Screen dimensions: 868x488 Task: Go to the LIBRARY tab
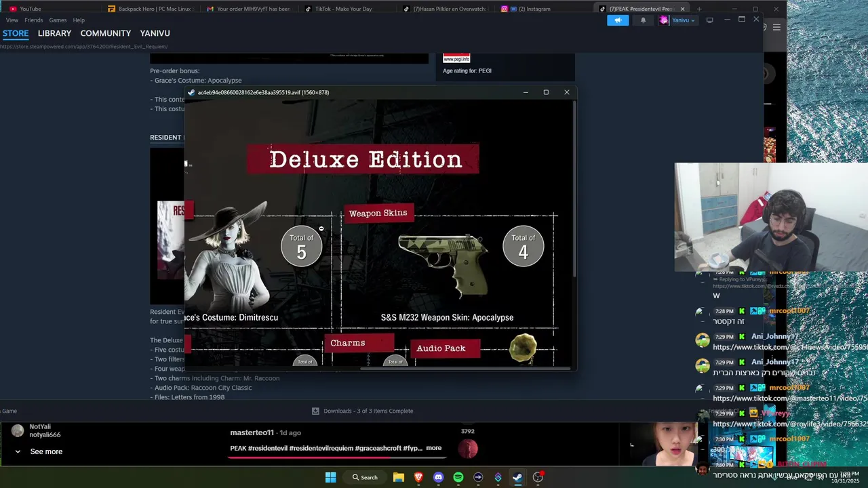click(x=54, y=33)
